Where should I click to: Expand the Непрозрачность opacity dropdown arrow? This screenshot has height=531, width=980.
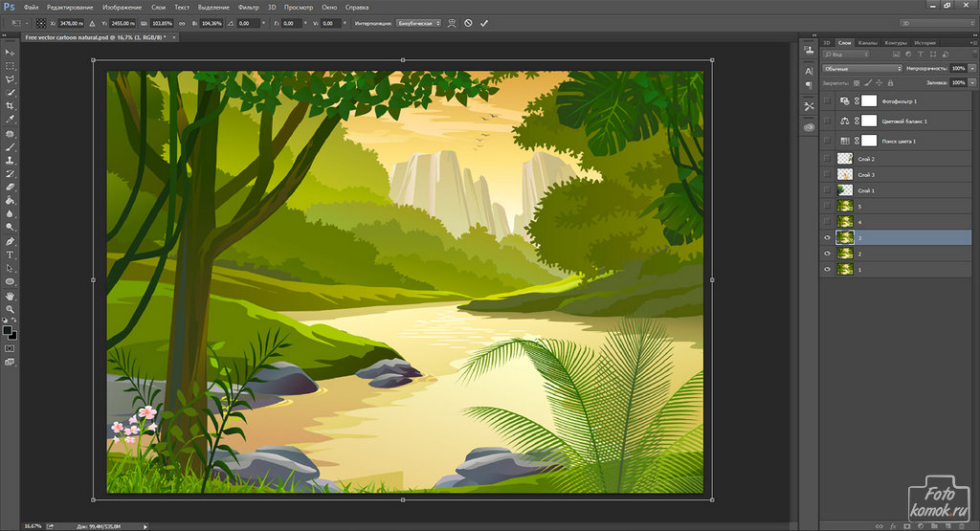971,69
